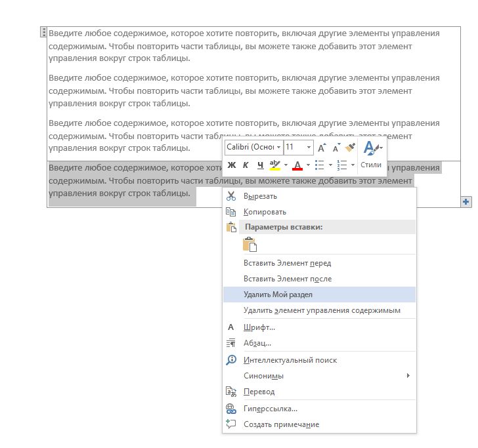Click the plus button to add repeating section
478x448 pixels.
click(x=466, y=201)
